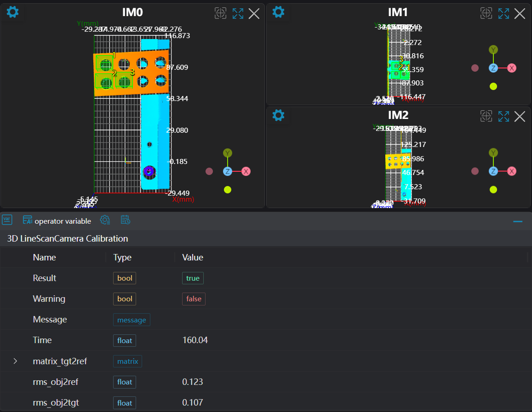This screenshot has height=412, width=532.
Task: Toggle the Warning false value badge
Action: pos(194,299)
